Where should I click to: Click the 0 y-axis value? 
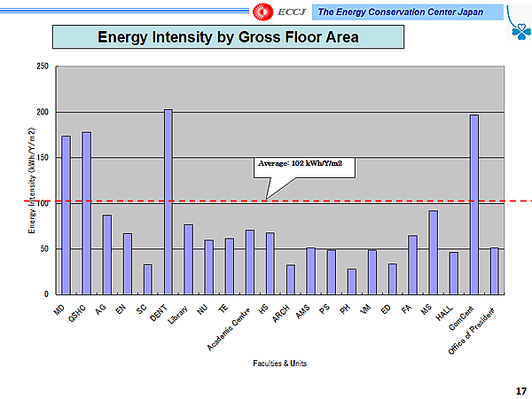click(46, 294)
